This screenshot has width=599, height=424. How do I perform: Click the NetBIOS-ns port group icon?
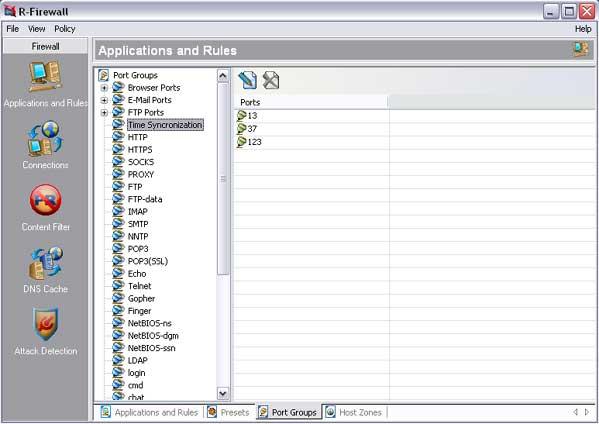tap(118, 323)
